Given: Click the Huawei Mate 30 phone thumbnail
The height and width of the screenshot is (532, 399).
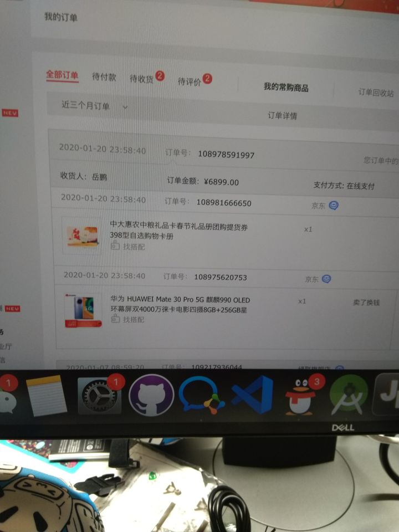Looking at the screenshot, I should [83, 311].
